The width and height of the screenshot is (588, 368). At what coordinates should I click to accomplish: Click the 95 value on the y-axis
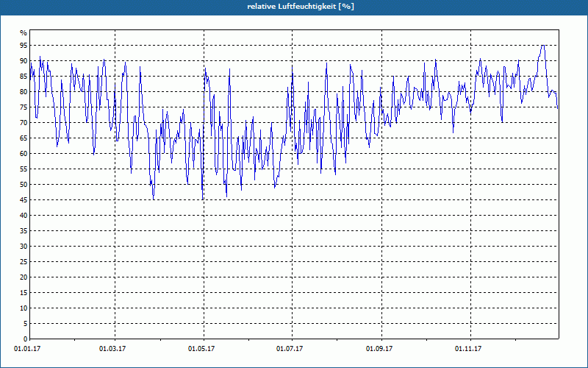click(23, 46)
